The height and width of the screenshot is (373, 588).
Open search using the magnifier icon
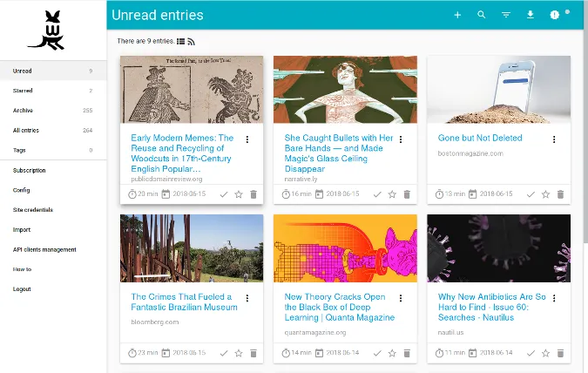[482, 15]
